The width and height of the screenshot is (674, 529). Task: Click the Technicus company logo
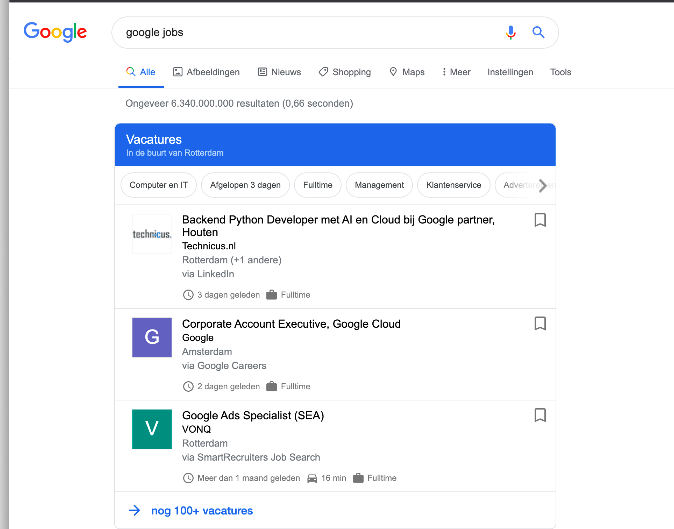(152, 234)
